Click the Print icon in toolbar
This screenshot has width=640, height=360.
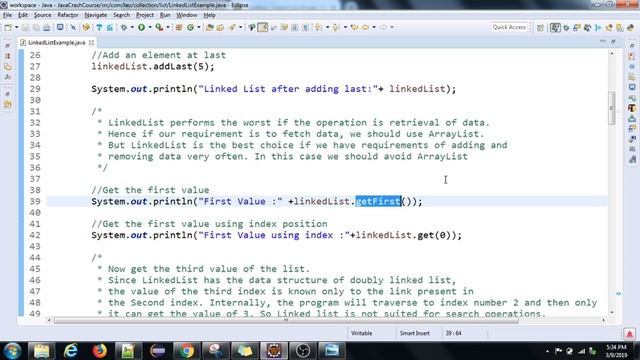coord(47,27)
